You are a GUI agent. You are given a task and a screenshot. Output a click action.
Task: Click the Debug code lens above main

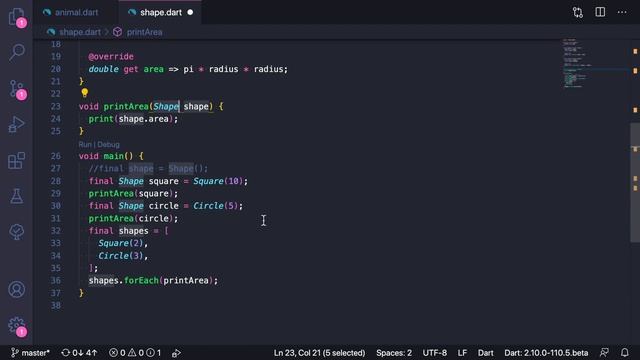coord(108,144)
